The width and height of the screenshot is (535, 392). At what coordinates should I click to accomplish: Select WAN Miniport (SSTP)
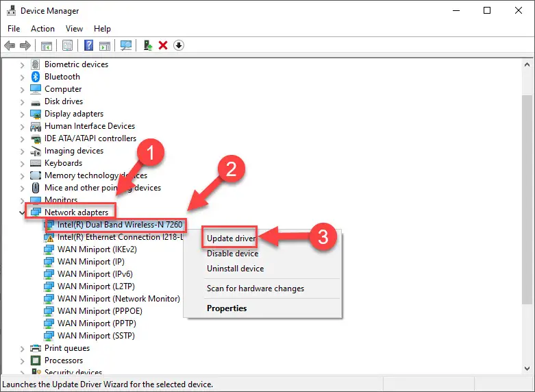96,335
